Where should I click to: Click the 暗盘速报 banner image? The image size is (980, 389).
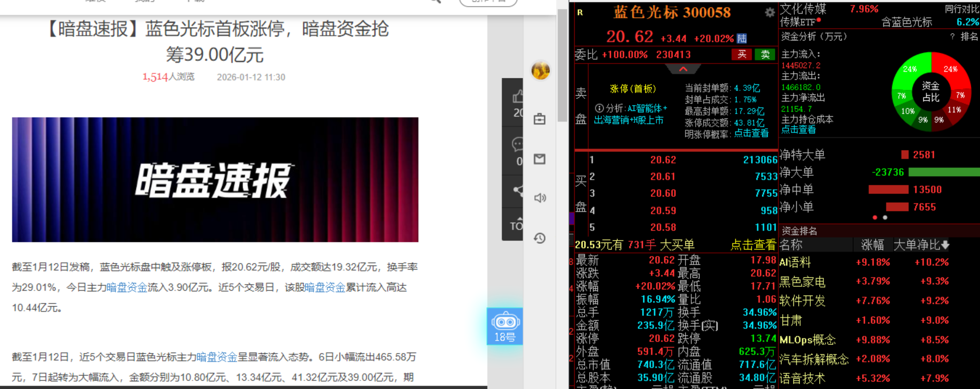coord(215,180)
